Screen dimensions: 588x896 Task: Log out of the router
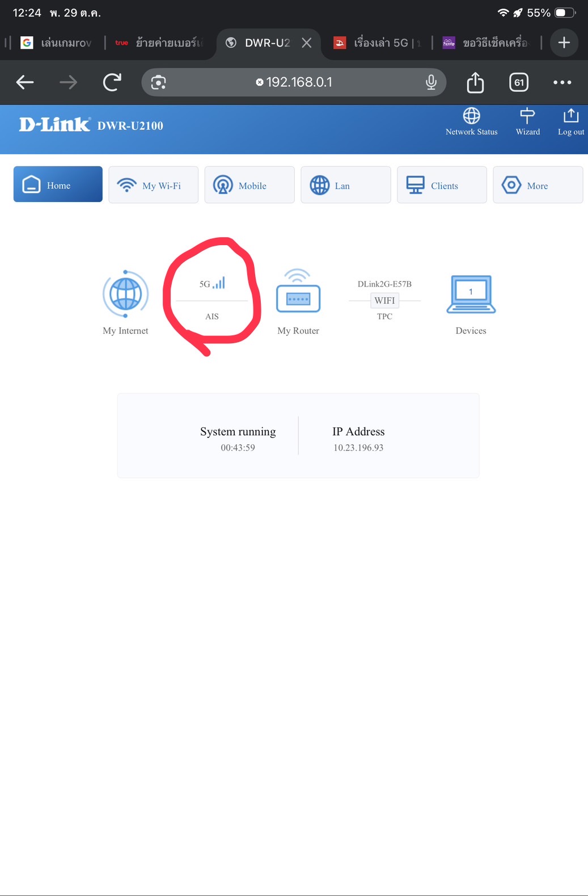coord(571,122)
